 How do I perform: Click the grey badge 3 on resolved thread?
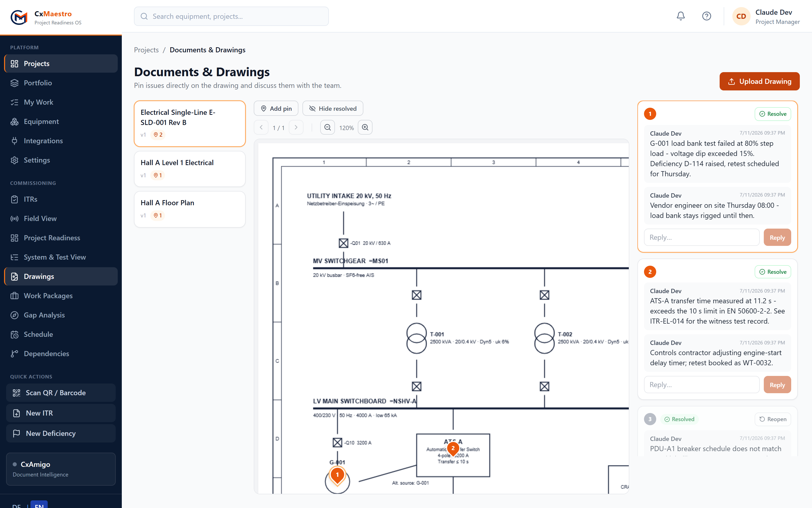point(650,419)
